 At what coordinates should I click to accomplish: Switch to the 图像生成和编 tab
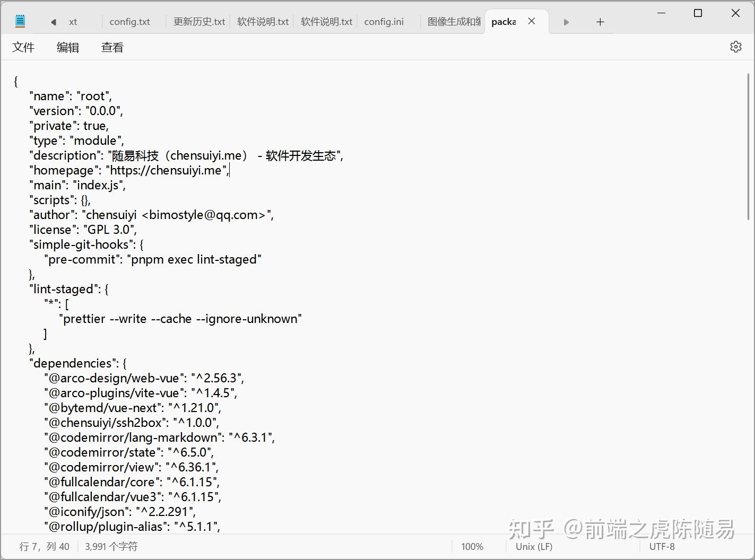point(452,22)
